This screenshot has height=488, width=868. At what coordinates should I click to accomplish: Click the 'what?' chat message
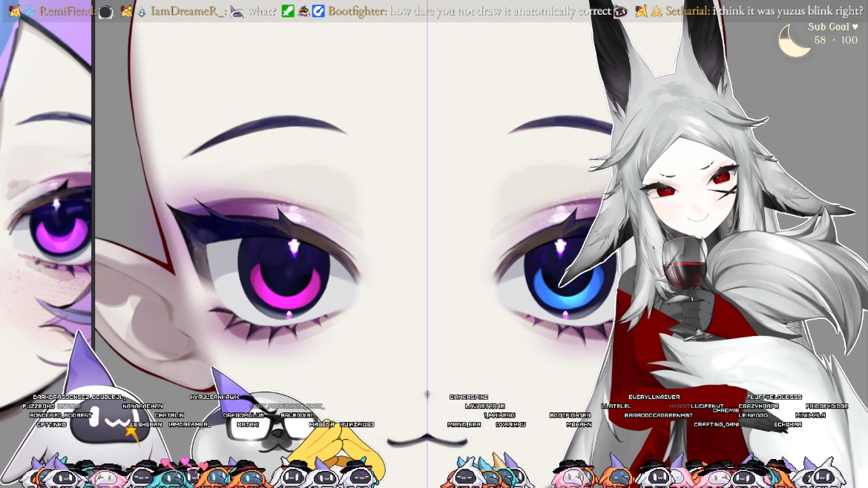tap(262, 11)
